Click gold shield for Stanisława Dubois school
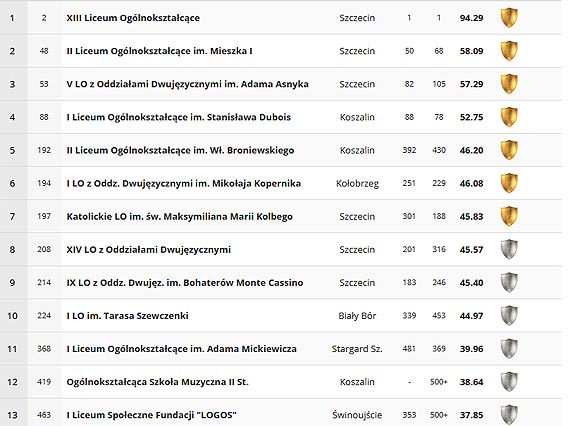This screenshot has height=426, width=570. [x=509, y=117]
